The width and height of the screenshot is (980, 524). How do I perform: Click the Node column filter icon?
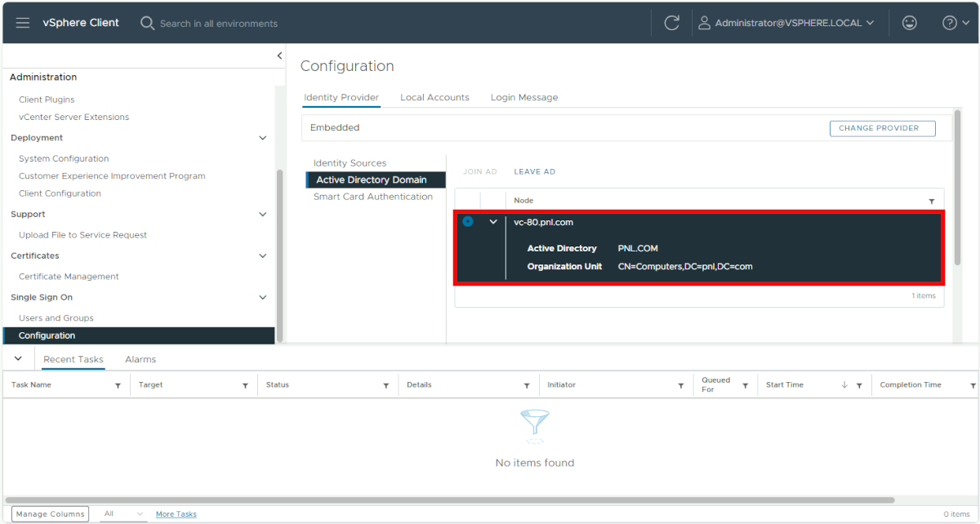[932, 201]
